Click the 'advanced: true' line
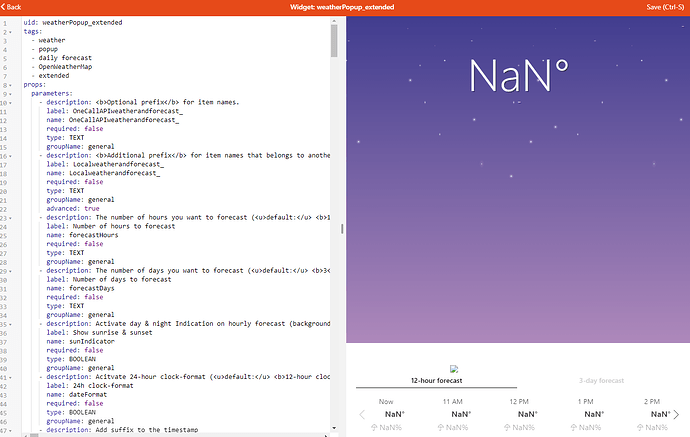This screenshot has height=437, width=690. (x=73, y=209)
